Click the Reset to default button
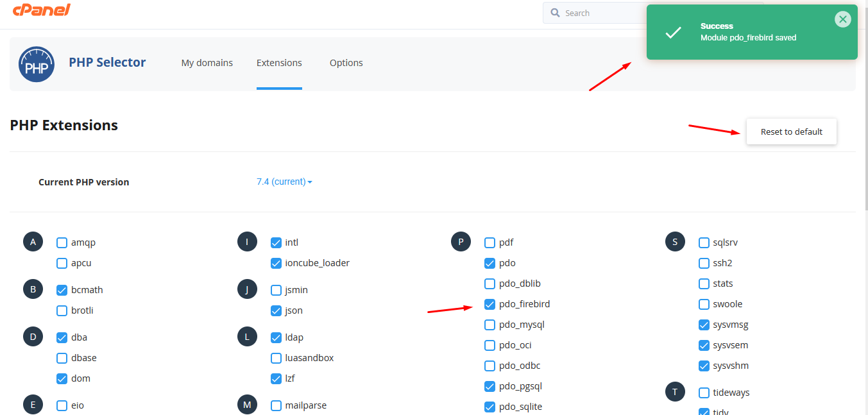868x415 pixels. point(791,131)
